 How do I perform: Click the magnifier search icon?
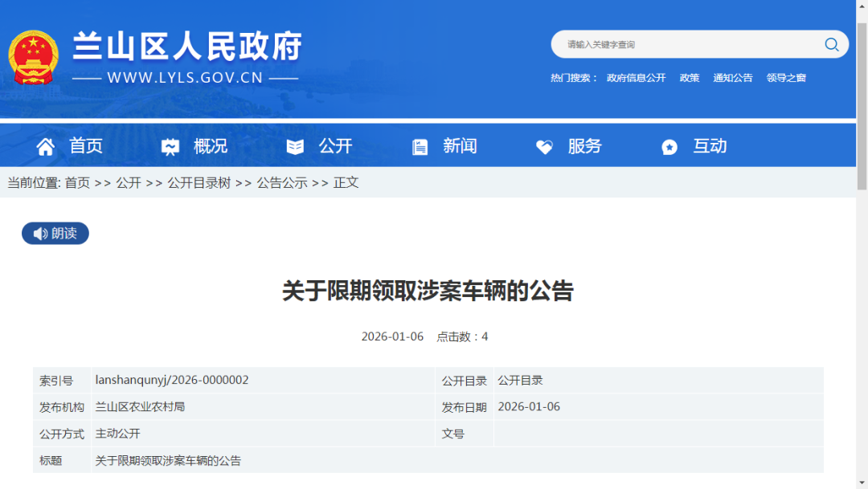coord(831,44)
